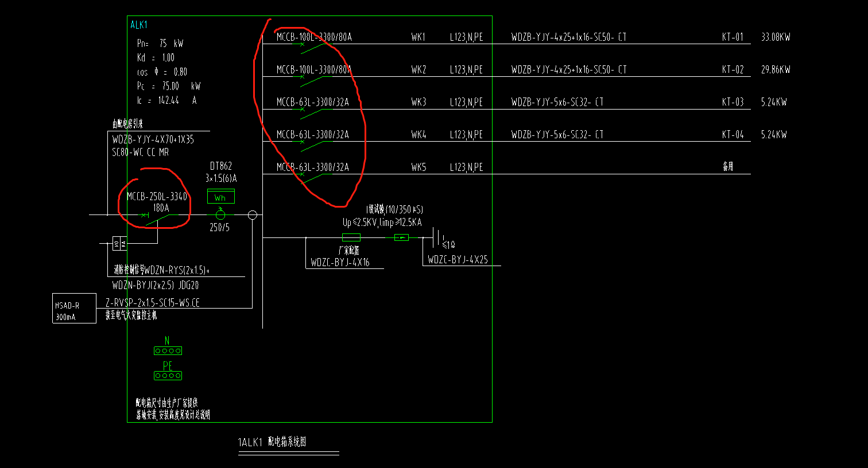Click the MCCB-250L-3340 breaker label
The height and width of the screenshot is (468, 868).
click(157, 197)
